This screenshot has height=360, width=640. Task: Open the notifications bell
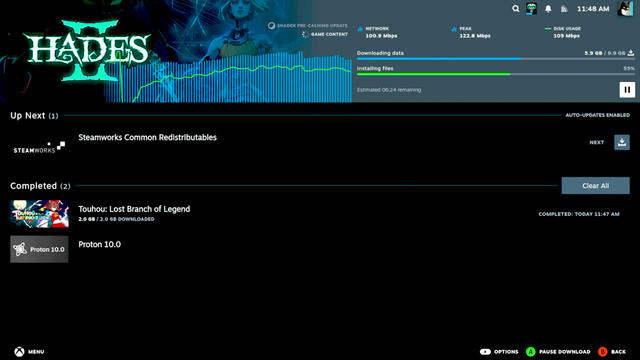548,9
